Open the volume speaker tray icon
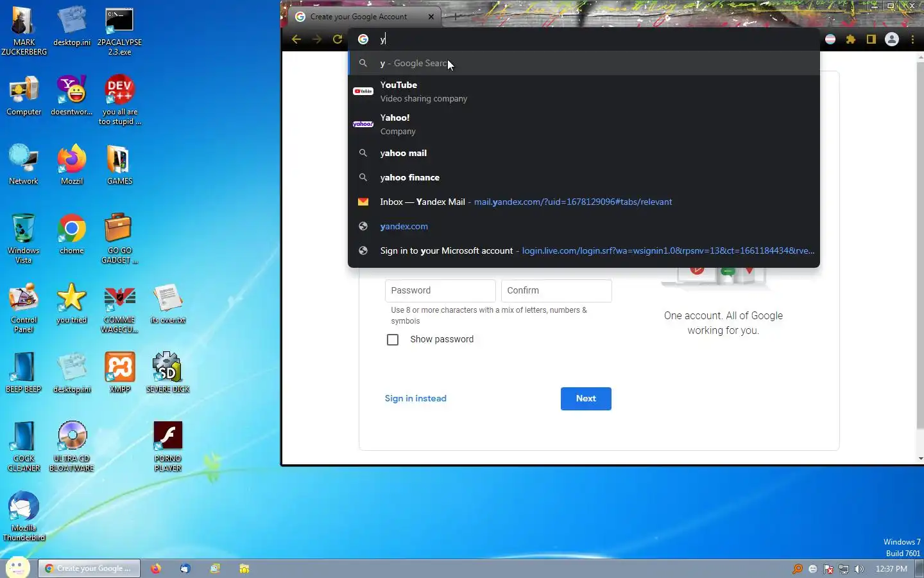 pos(859,569)
